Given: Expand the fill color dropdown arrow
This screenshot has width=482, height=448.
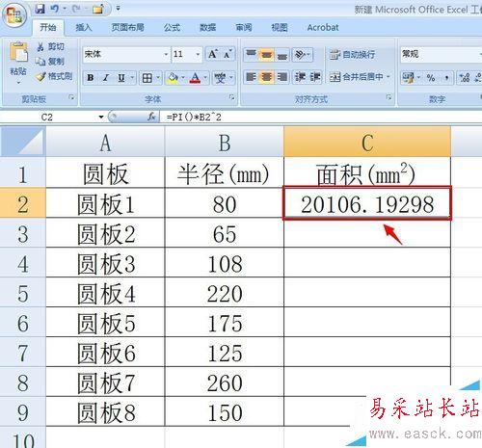Looking at the screenshot, I should pos(183,78).
